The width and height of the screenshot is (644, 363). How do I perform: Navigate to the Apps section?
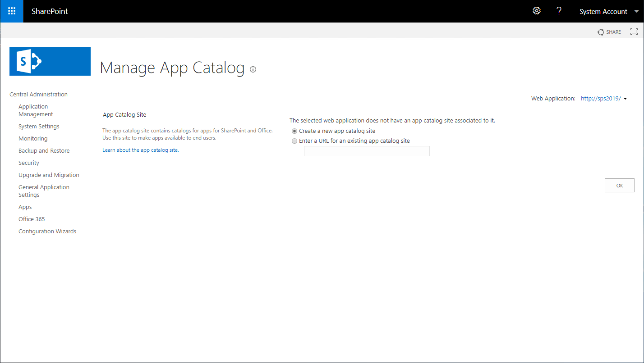click(25, 207)
